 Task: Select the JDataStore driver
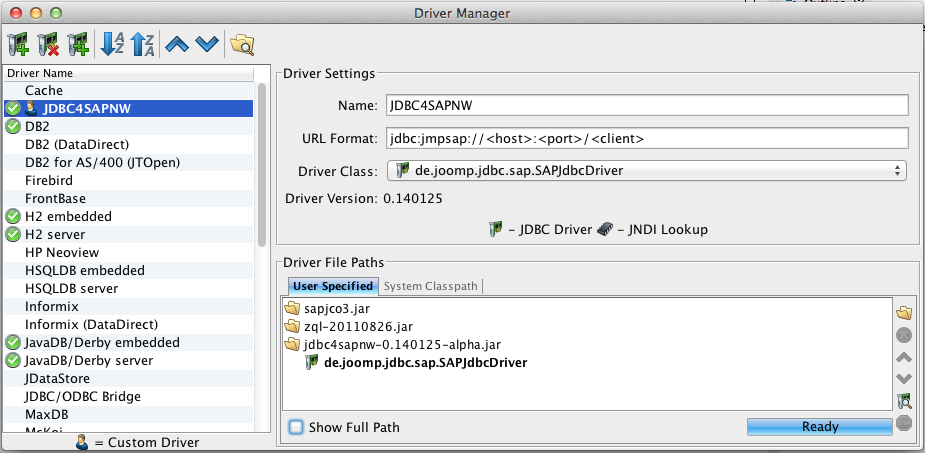[129, 378]
